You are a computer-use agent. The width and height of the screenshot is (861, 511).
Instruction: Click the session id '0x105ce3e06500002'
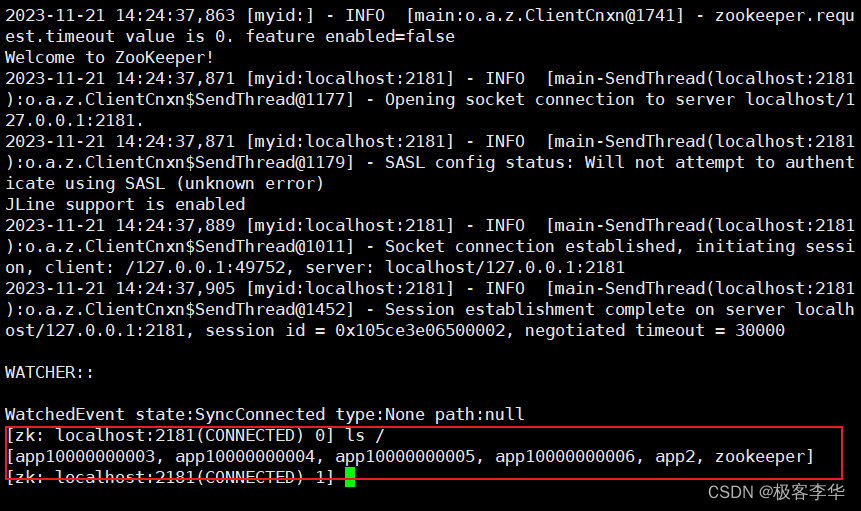(420, 330)
